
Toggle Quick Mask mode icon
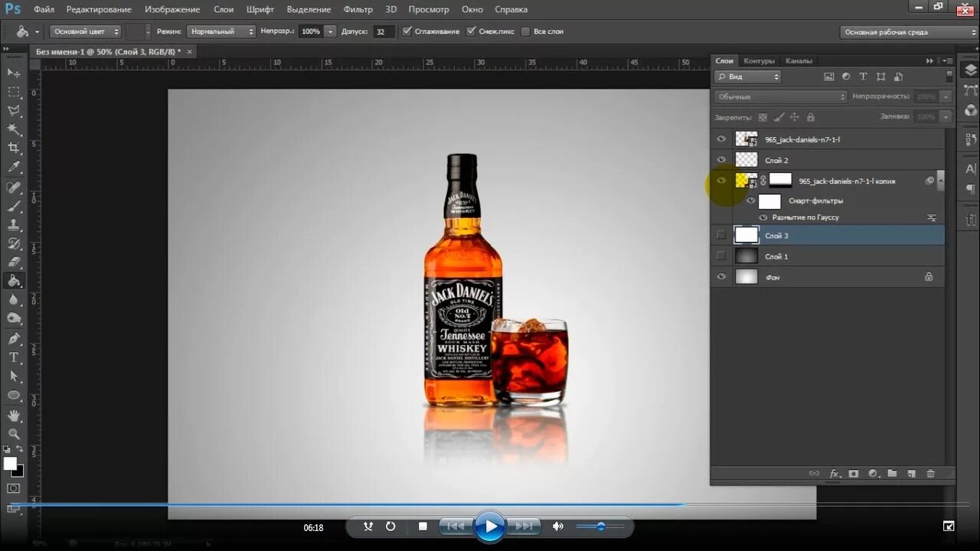(14, 488)
